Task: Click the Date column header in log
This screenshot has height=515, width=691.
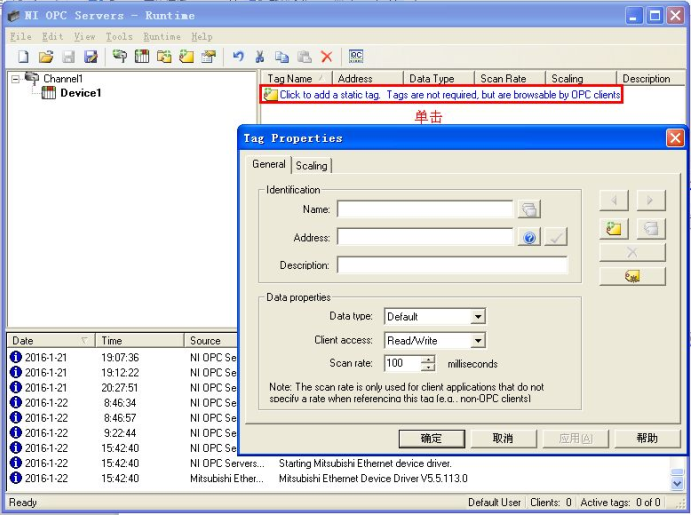Action: pos(51,341)
